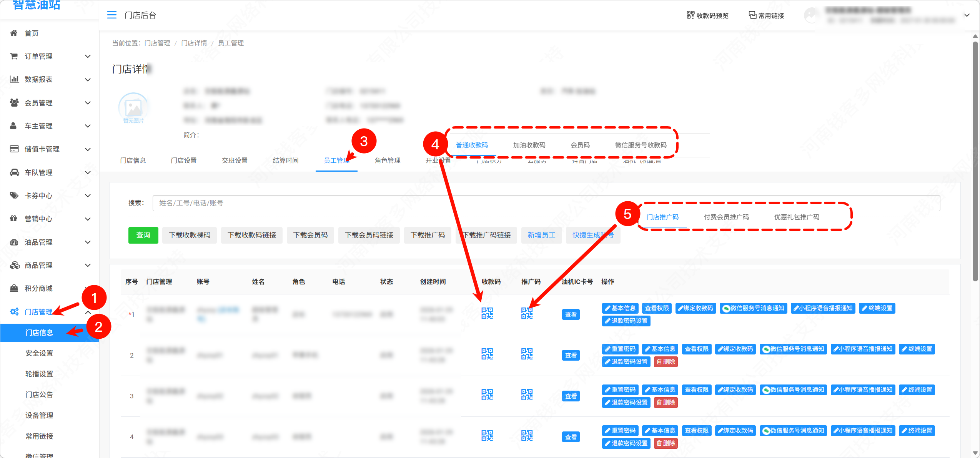The image size is (980, 458).
Task: Click second row 推广码 QR icon
Action: point(527,354)
